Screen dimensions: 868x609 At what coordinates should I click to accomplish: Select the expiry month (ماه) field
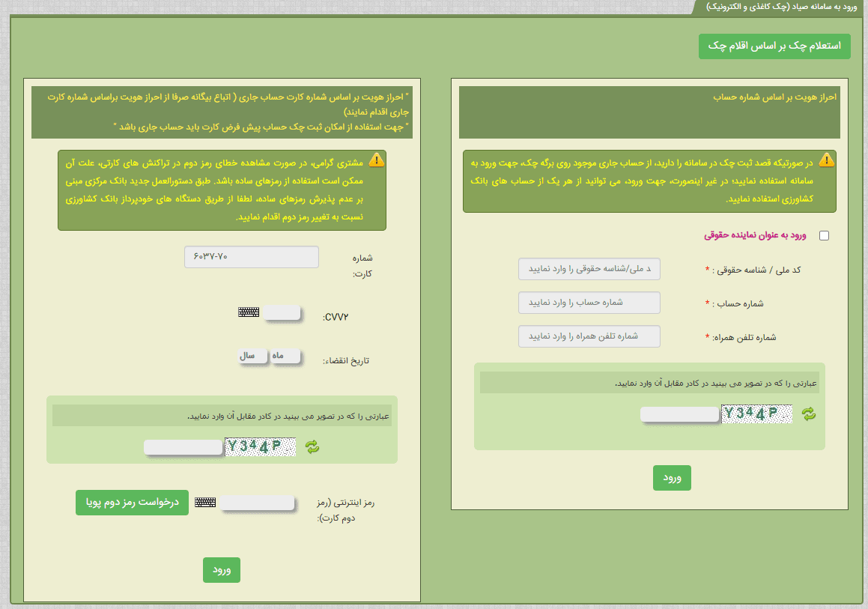point(285,356)
